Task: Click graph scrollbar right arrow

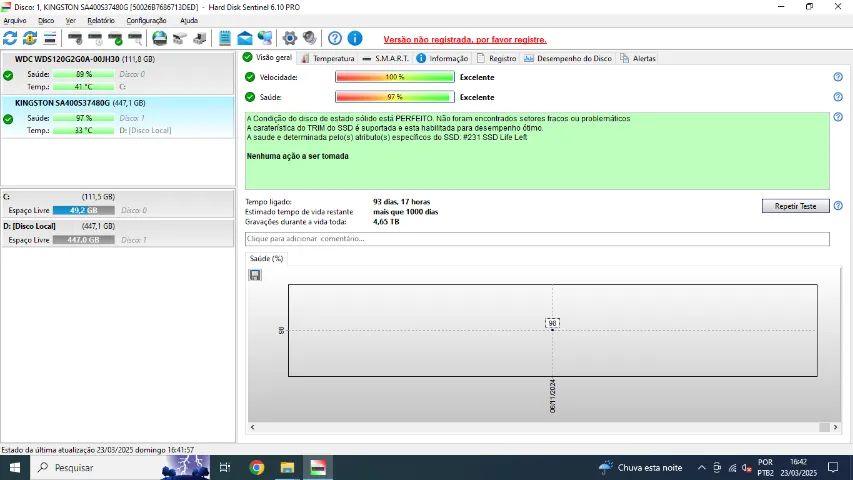Action: (x=836, y=427)
